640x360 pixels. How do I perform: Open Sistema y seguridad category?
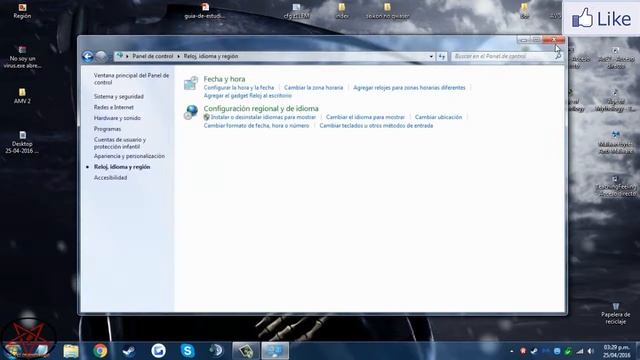119,96
